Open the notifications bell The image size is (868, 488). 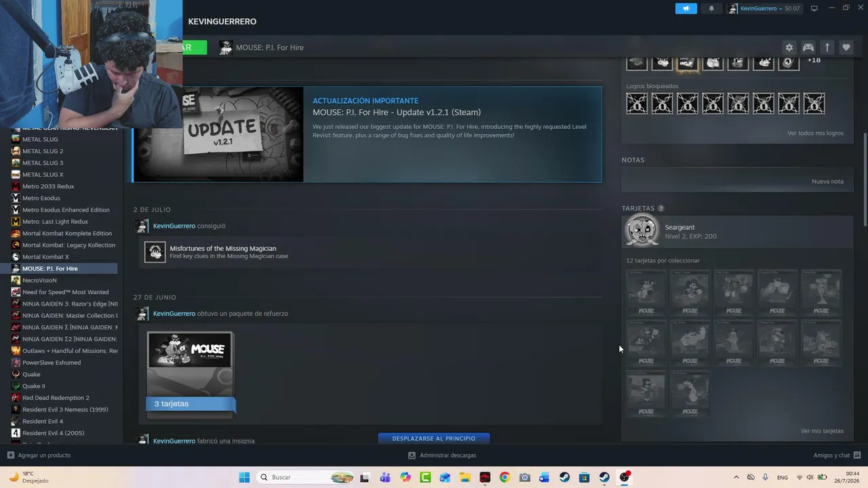click(x=711, y=8)
